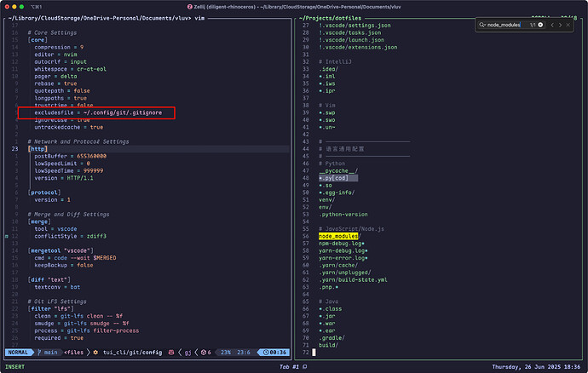The width and height of the screenshot is (588, 373).
Task: Click the search magnifier icon in find bar
Action: tap(481, 25)
